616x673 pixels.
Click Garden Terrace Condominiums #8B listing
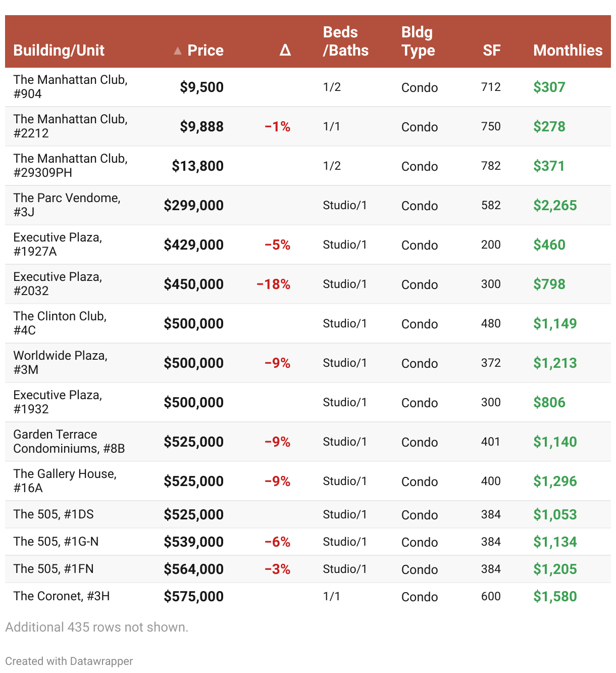[x=69, y=442]
